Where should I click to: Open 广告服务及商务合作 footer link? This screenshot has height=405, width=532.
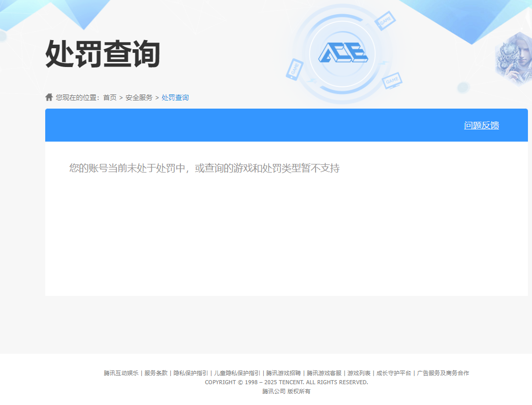click(x=442, y=373)
